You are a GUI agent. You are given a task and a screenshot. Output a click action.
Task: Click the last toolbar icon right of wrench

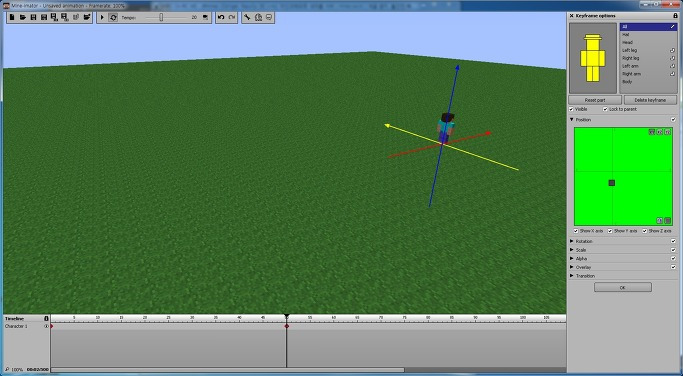click(x=269, y=17)
